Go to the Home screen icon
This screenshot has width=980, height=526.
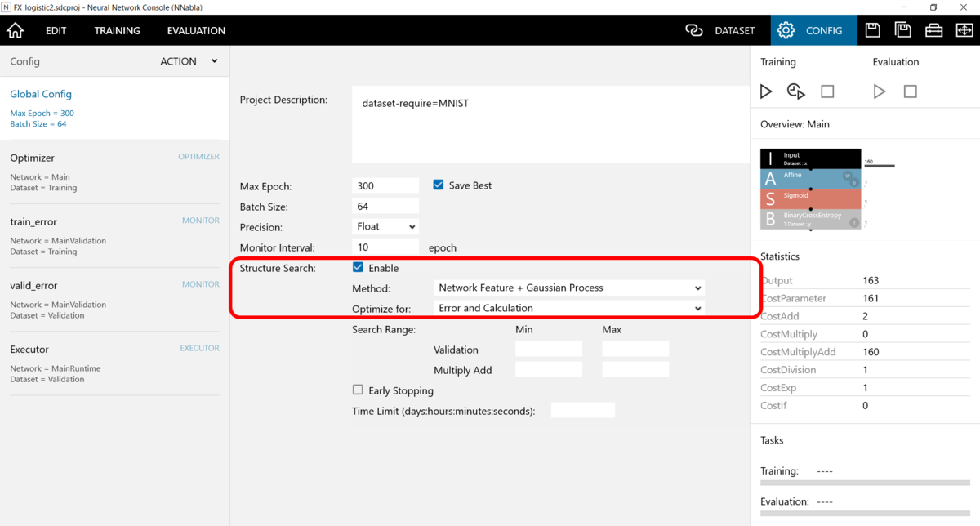point(16,30)
